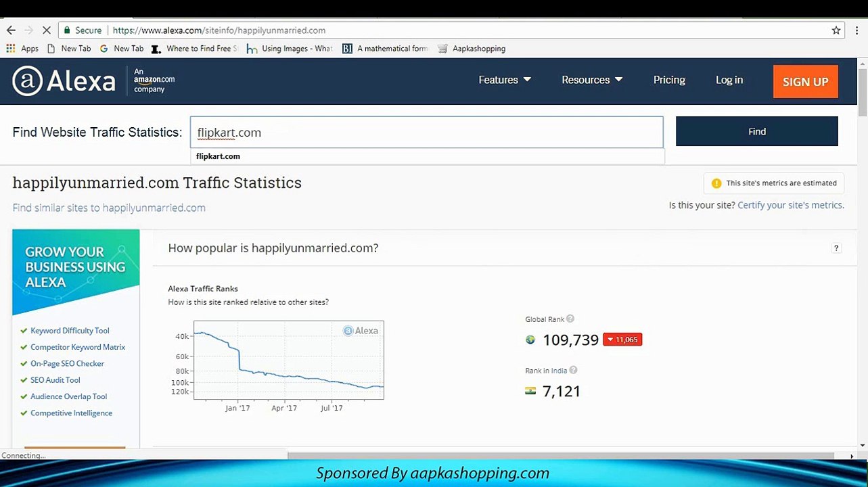Viewport: 868px width, 487px height.
Task: Click the India rank value 7,121
Action: tap(562, 391)
